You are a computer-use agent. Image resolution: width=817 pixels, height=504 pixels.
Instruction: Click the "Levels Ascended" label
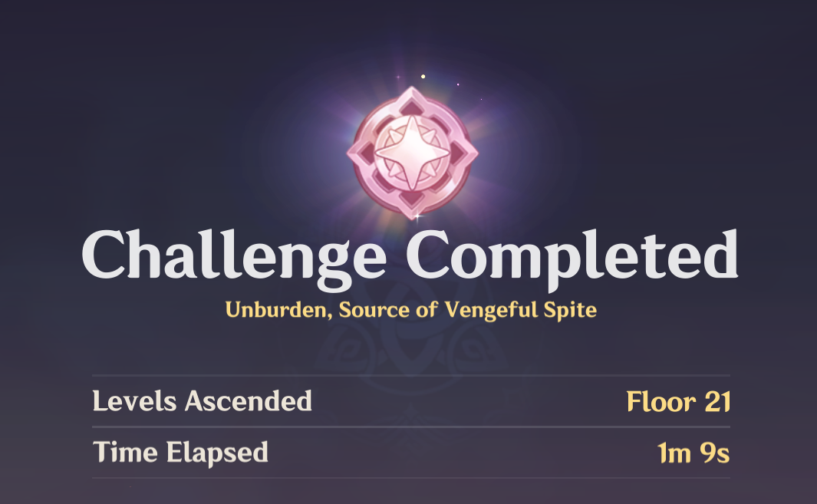tap(202, 401)
